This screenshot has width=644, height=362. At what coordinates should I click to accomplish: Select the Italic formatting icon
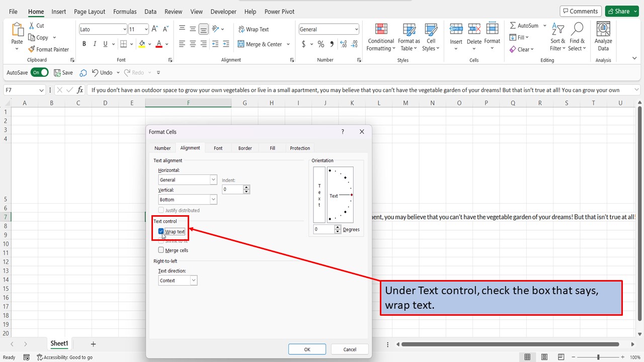pos(94,44)
